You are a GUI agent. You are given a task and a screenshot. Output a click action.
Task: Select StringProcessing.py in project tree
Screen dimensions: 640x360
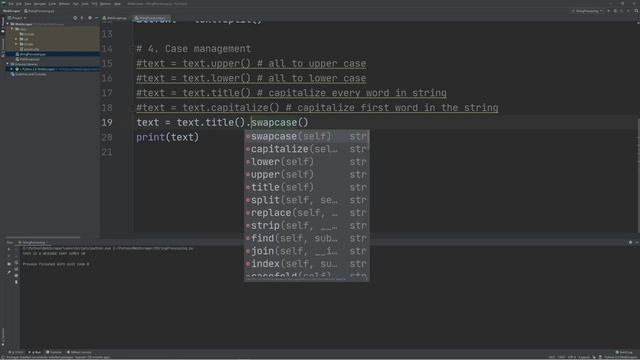click(x=32, y=54)
